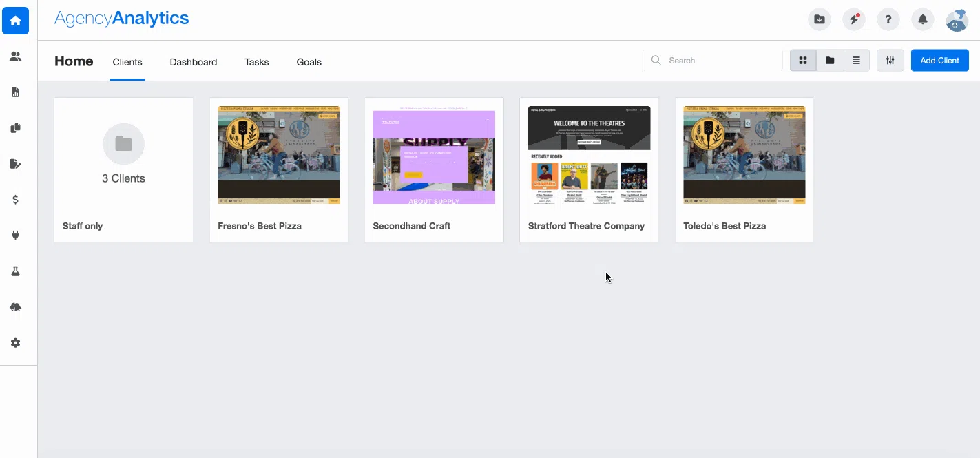This screenshot has height=458, width=980.
Task: Switch to the Dashboard tab
Action: tap(193, 62)
